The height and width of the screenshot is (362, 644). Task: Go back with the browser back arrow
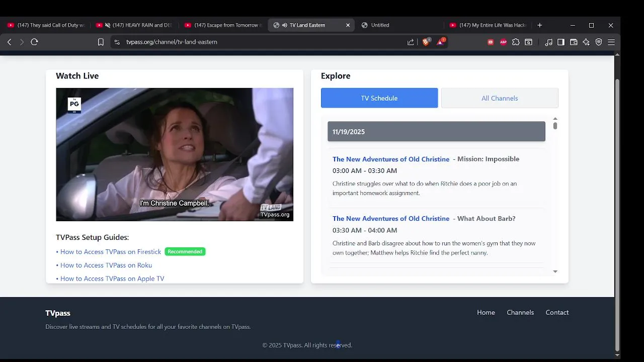pos(9,42)
